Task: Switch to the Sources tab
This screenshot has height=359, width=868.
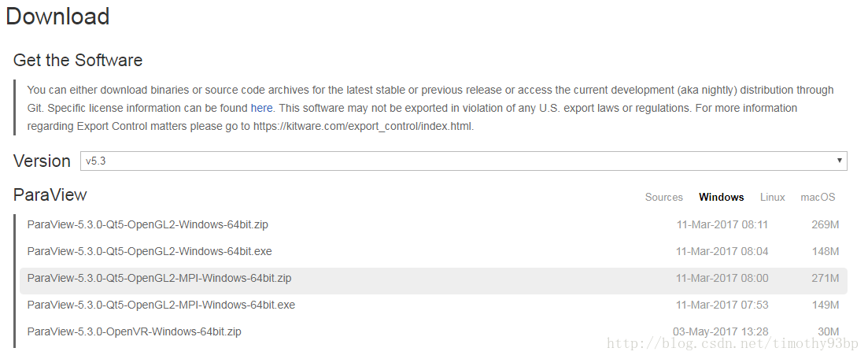Action: click(x=663, y=197)
